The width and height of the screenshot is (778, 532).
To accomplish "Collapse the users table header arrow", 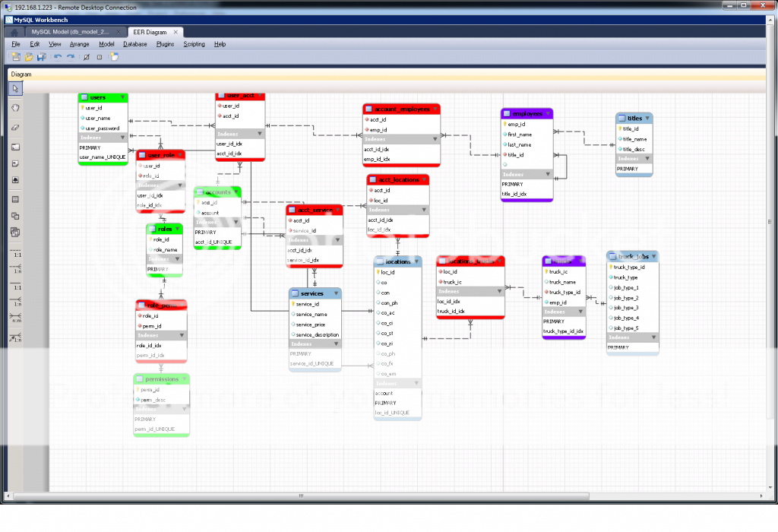I will click(123, 97).
